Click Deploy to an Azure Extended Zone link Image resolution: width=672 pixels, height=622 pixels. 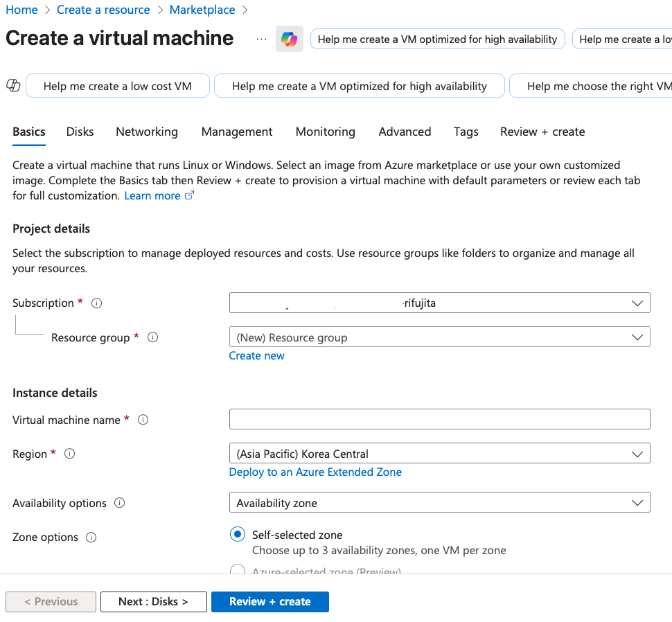click(315, 472)
